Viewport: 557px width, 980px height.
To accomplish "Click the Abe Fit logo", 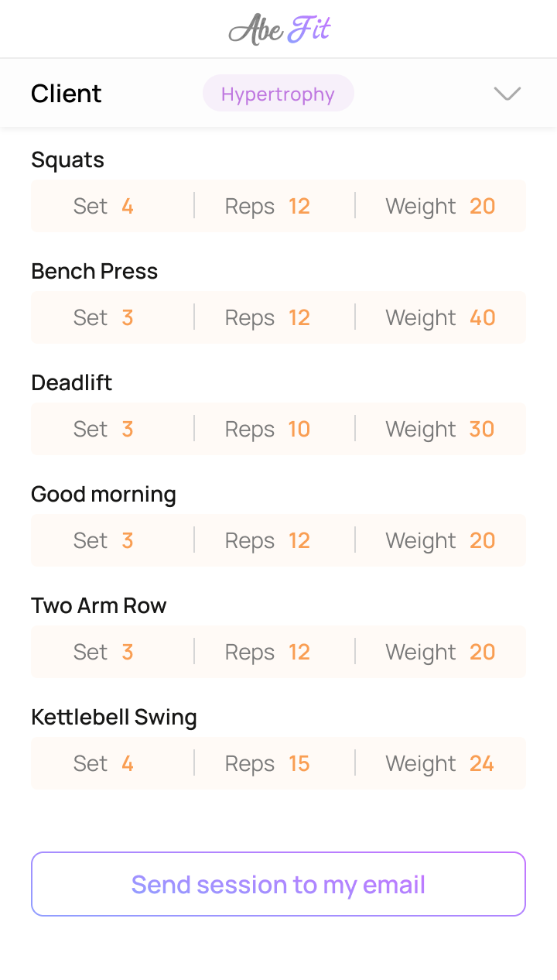I will coord(279,29).
